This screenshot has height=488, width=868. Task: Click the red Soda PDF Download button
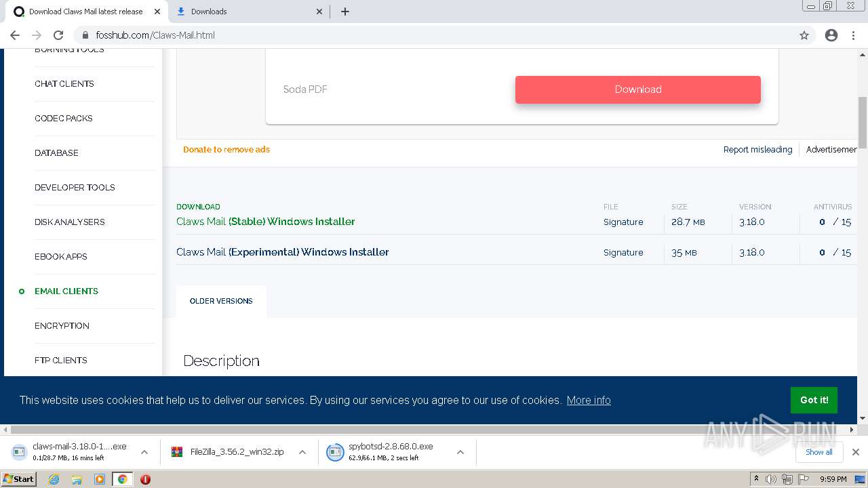(638, 89)
